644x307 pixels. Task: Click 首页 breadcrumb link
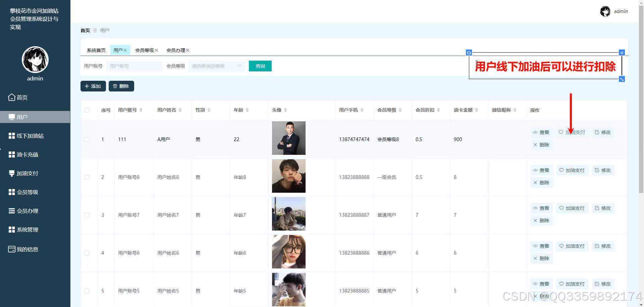pos(85,30)
